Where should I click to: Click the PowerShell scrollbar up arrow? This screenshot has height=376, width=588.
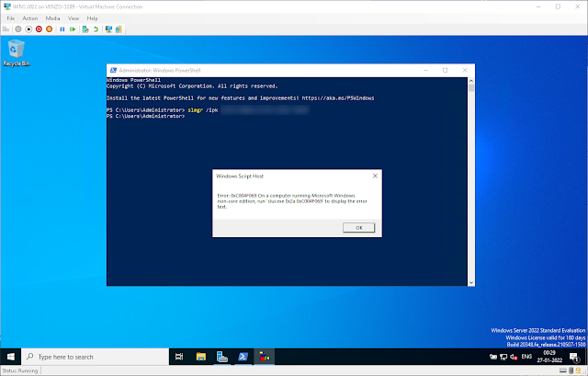tap(471, 81)
